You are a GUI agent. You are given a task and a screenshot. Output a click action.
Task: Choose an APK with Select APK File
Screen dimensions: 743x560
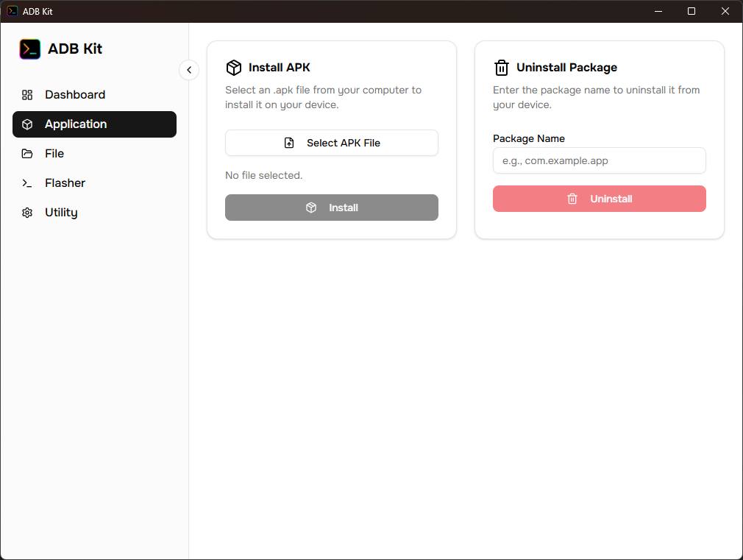332,143
